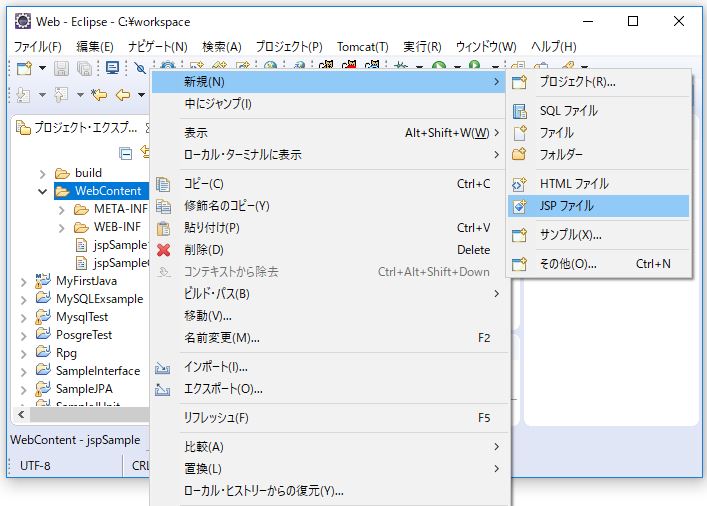This screenshot has width=707, height=506.
Task: Click 修飾名のコピー(Y) in the context menu
Action: click(328, 206)
